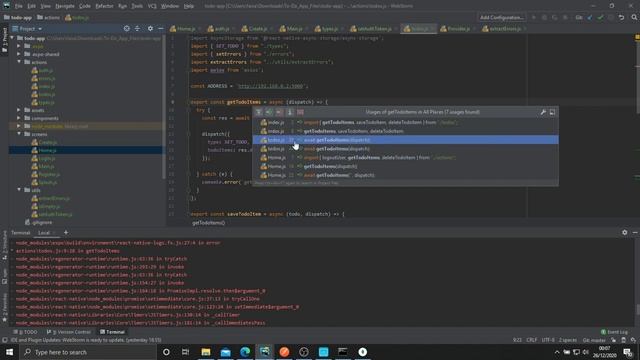Open Task View on taskbar
The height and width of the screenshot is (360, 640).
[185, 352]
